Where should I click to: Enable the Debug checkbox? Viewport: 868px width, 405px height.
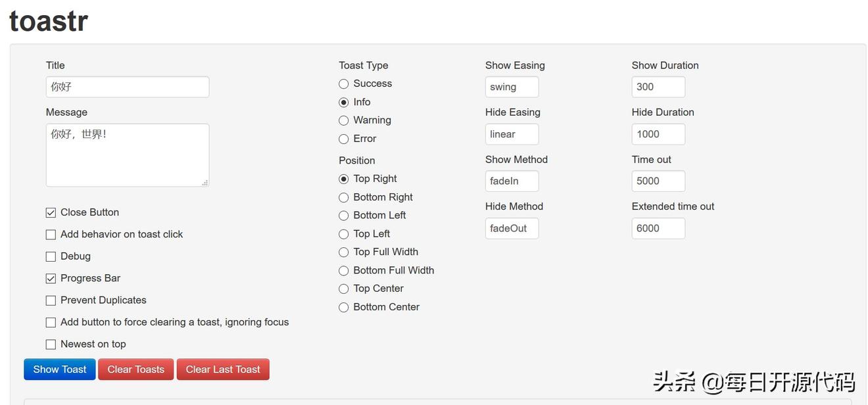pos(51,256)
